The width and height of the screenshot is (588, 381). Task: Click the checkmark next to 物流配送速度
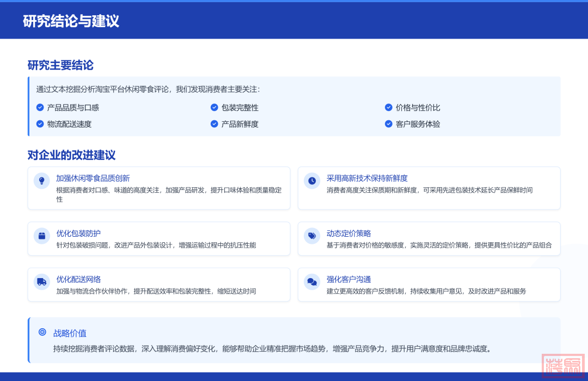[40, 124]
